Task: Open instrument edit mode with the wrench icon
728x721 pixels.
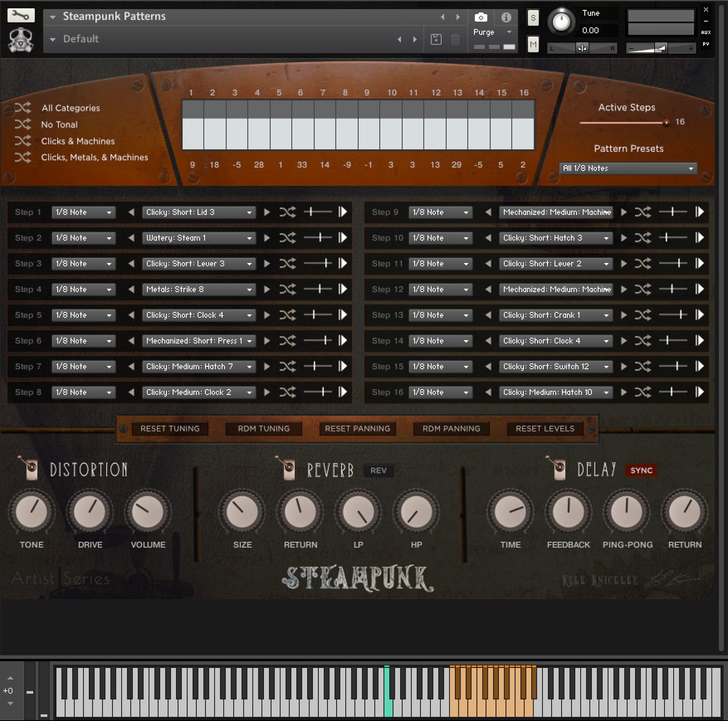Action: pyautogui.click(x=21, y=15)
